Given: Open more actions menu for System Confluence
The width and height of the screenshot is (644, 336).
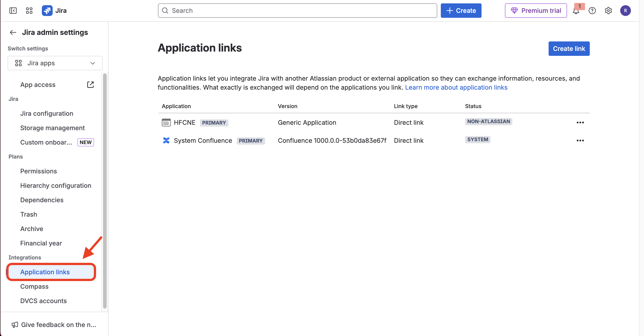Looking at the screenshot, I should (x=580, y=141).
